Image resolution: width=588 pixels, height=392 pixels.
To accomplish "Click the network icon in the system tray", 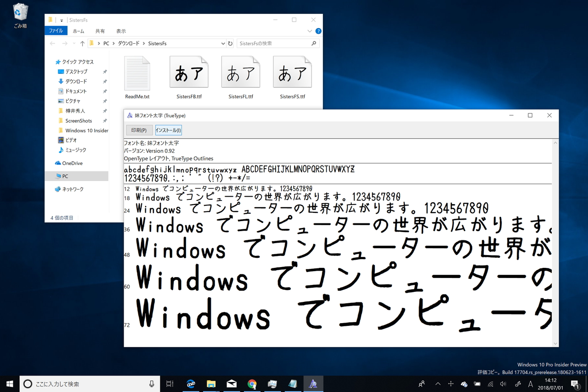I will click(x=490, y=384).
